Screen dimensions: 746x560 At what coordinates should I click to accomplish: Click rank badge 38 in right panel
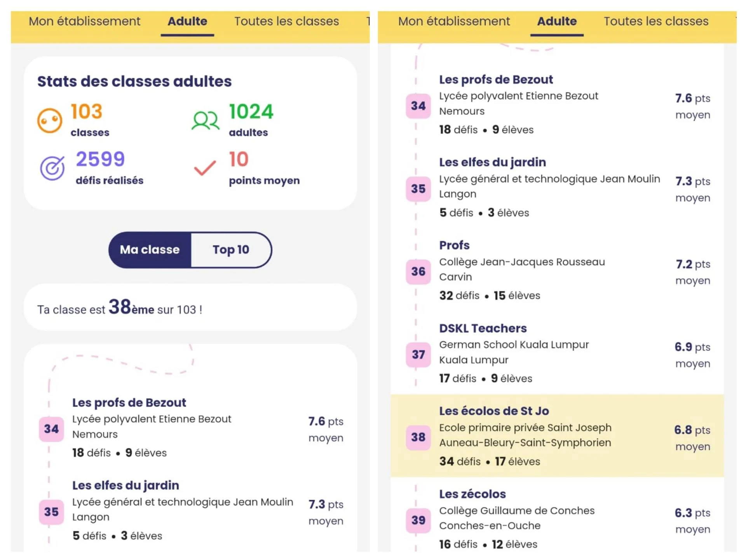click(418, 437)
